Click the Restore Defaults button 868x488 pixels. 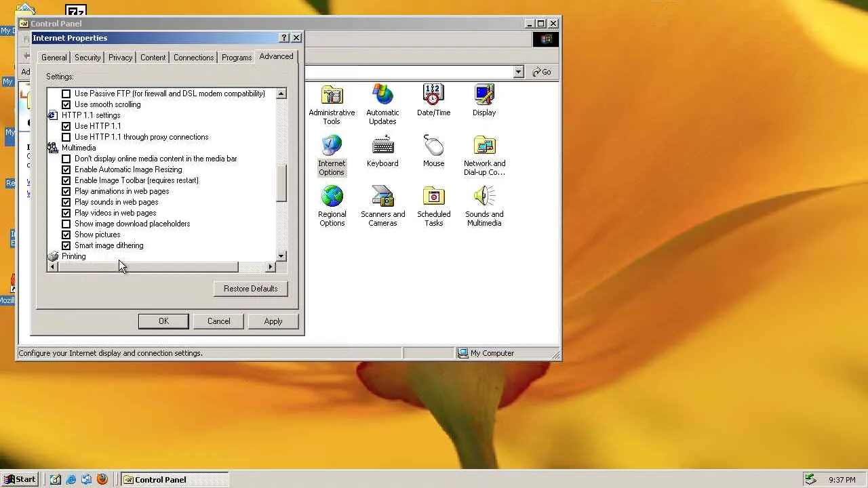point(251,289)
